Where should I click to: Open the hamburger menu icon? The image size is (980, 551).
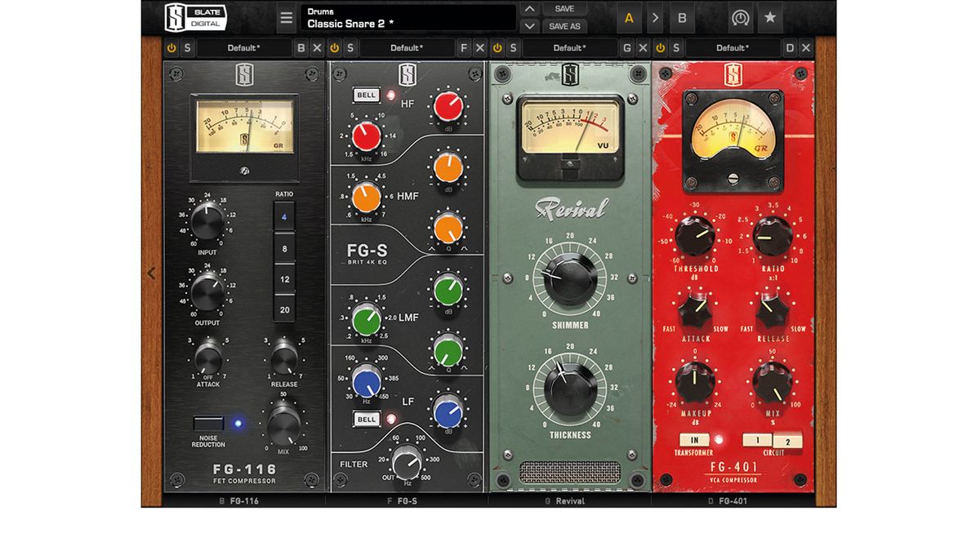coord(287,18)
